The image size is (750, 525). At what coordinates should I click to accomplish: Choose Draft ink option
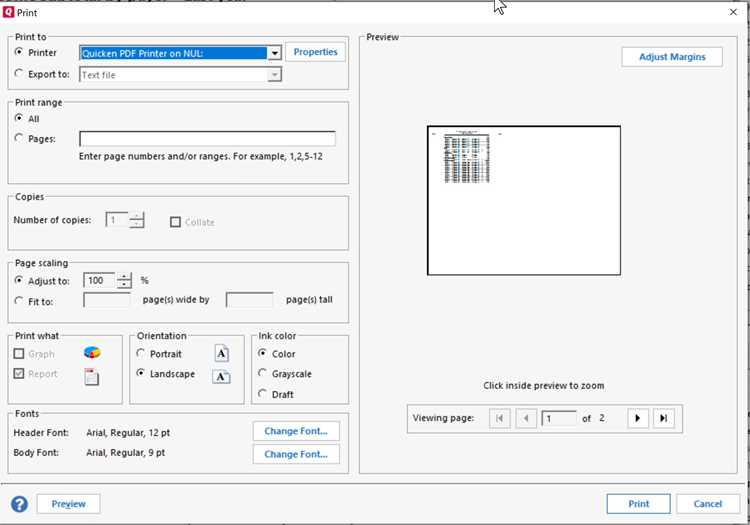pos(262,394)
